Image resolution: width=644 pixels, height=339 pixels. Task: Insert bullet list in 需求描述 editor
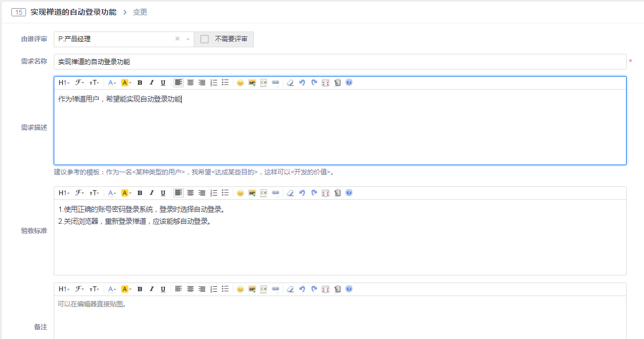(x=225, y=83)
